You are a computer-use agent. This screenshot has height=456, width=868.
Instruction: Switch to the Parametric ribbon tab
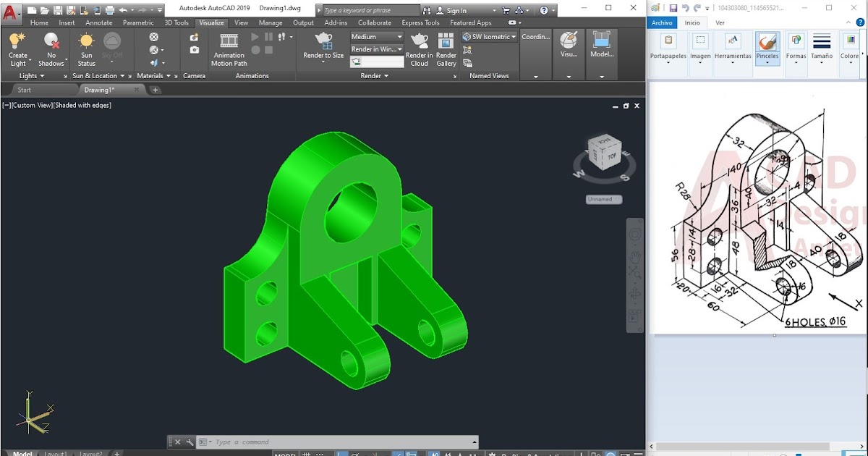pyautogui.click(x=138, y=22)
